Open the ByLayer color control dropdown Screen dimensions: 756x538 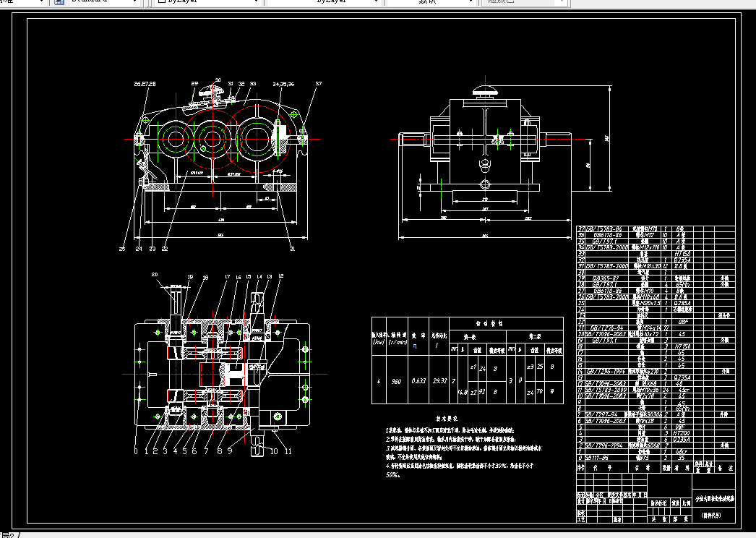pyautogui.click(x=208, y=1)
